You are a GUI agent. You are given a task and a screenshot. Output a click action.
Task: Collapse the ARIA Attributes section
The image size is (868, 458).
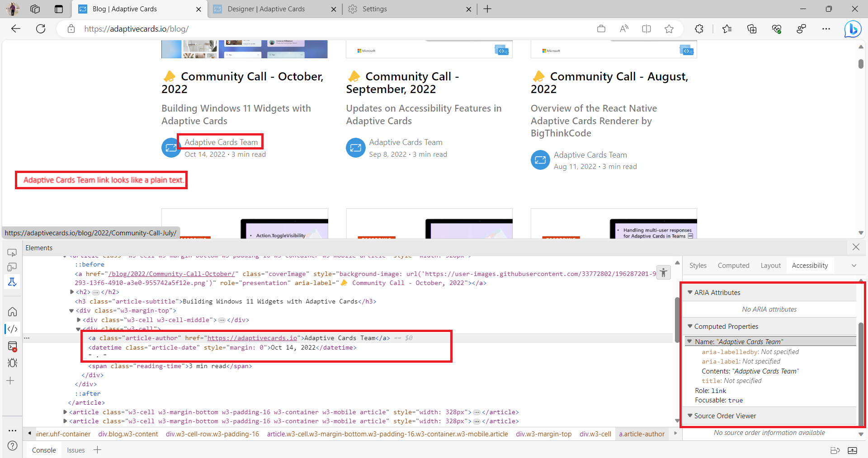[690, 292]
